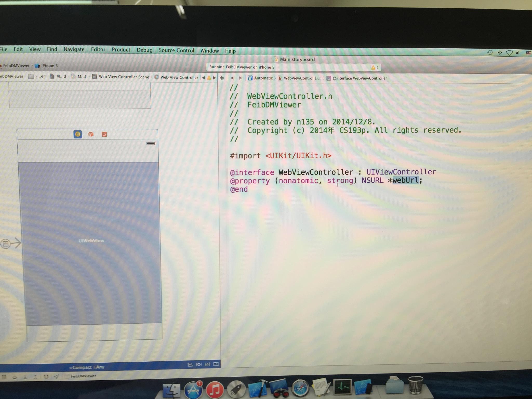The width and height of the screenshot is (532, 399).
Task: Go forward in assistant editor history
Action: [241, 78]
